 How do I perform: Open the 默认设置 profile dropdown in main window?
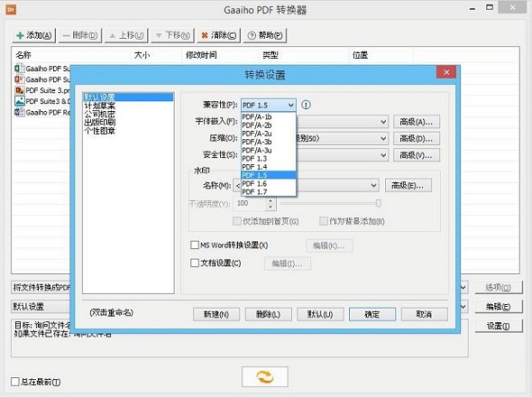[x=463, y=307]
